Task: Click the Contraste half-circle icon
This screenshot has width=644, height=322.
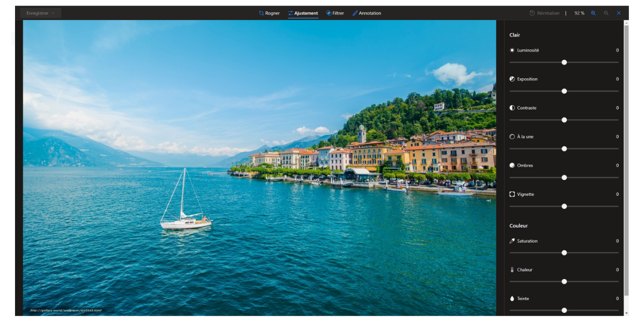Action: [512, 108]
